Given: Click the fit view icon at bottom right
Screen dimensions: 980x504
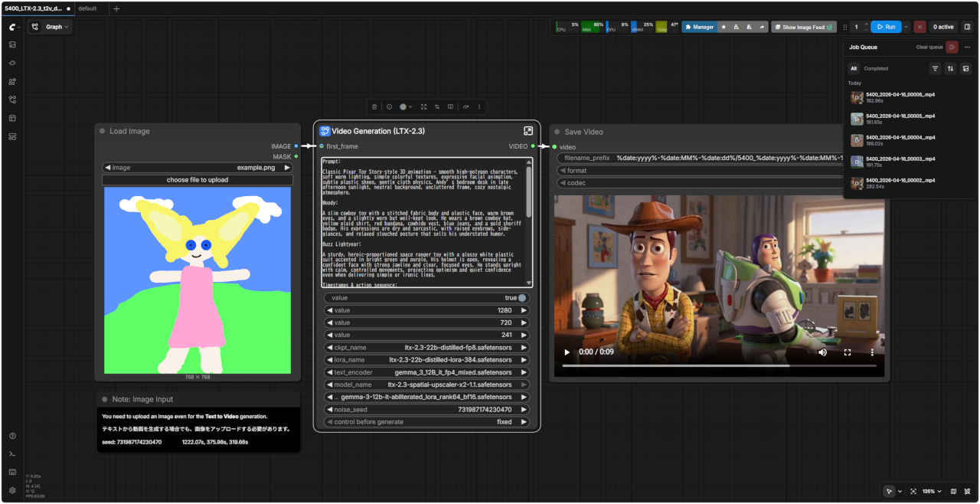Looking at the screenshot, I should [x=913, y=491].
